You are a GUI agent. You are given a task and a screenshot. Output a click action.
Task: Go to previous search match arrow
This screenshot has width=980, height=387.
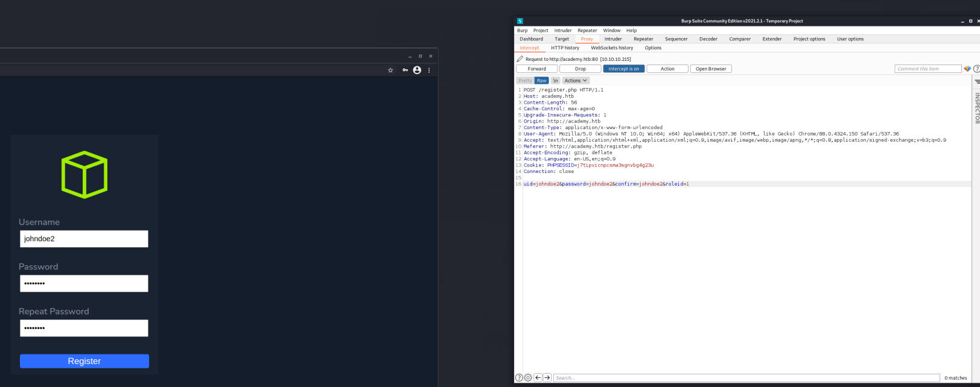(538, 378)
